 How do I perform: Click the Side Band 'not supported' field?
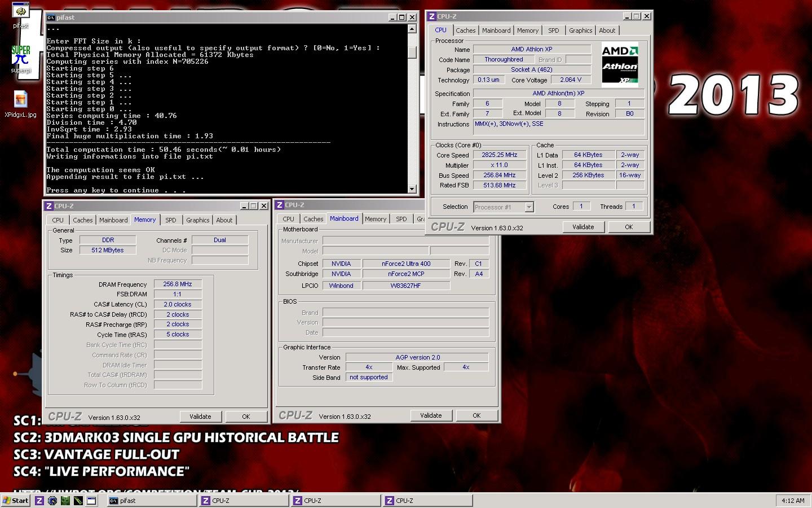[x=369, y=377]
